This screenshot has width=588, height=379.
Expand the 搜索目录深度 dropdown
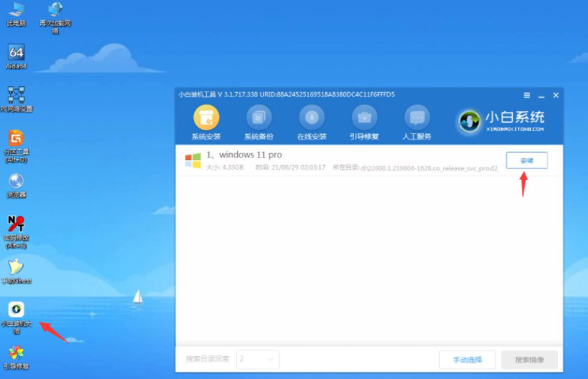click(x=258, y=359)
